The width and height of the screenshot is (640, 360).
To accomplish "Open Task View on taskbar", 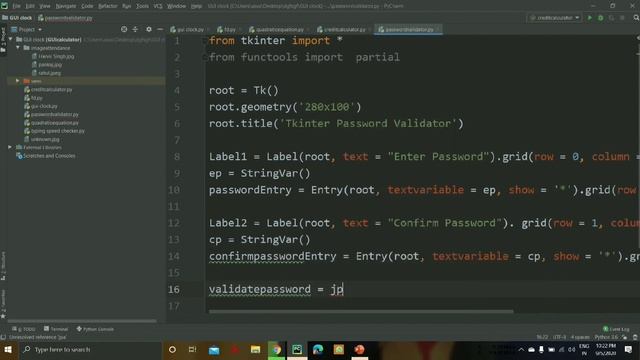I will point(193,350).
